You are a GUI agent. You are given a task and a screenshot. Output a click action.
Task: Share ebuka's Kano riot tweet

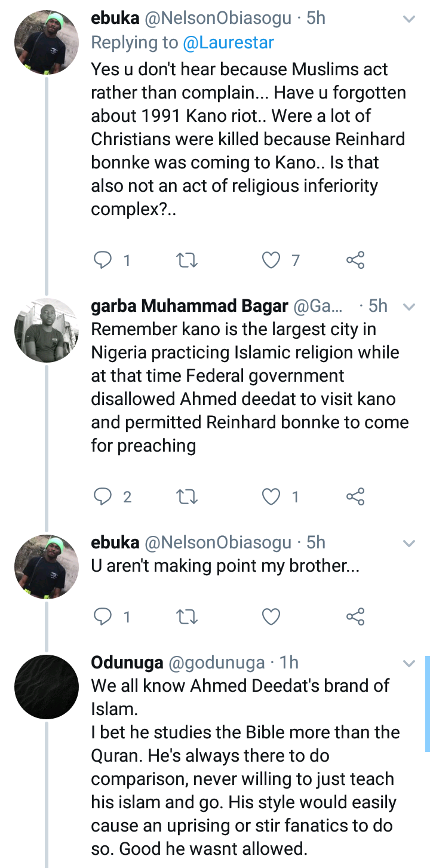pos(355,260)
